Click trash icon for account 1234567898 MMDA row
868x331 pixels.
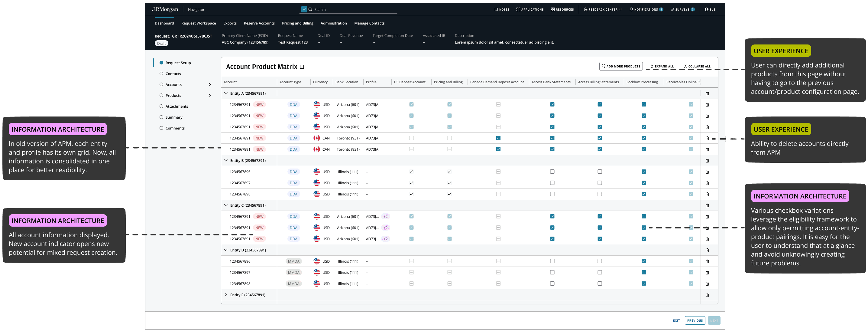tap(707, 284)
